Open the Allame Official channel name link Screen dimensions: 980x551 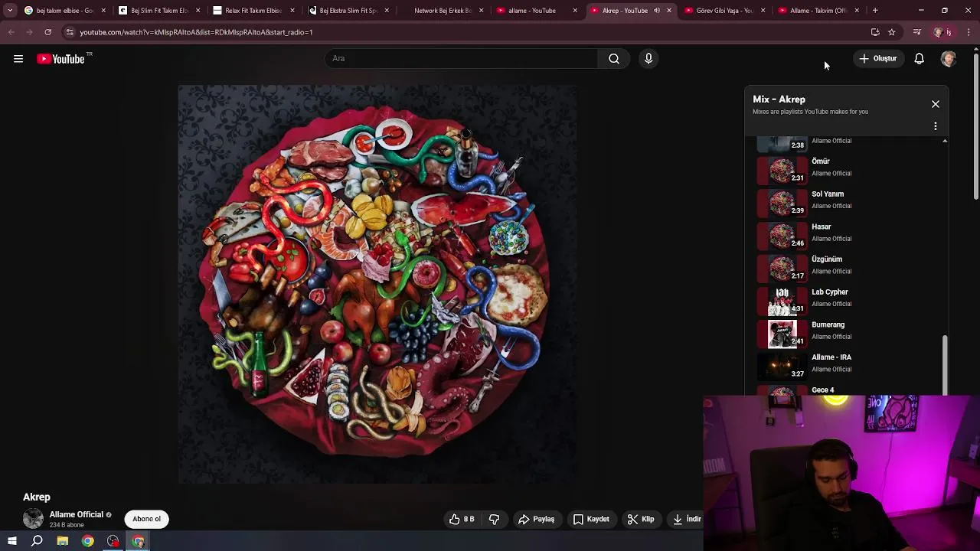pyautogui.click(x=76, y=515)
